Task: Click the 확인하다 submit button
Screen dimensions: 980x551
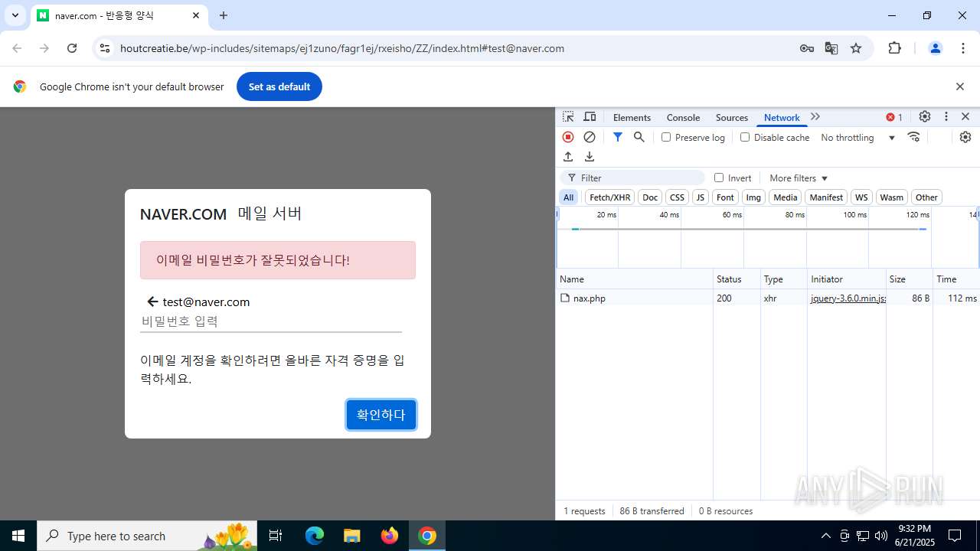Action: coord(381,415)
